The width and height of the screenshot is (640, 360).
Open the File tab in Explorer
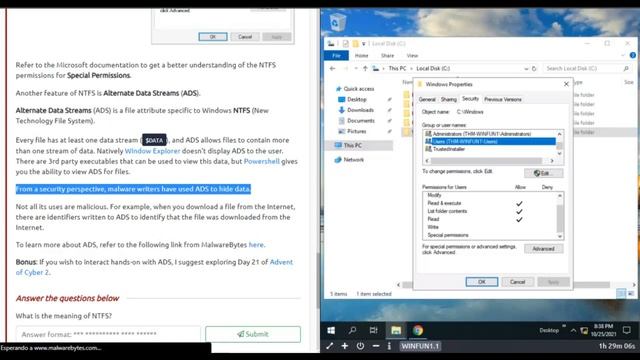(336, 56)
